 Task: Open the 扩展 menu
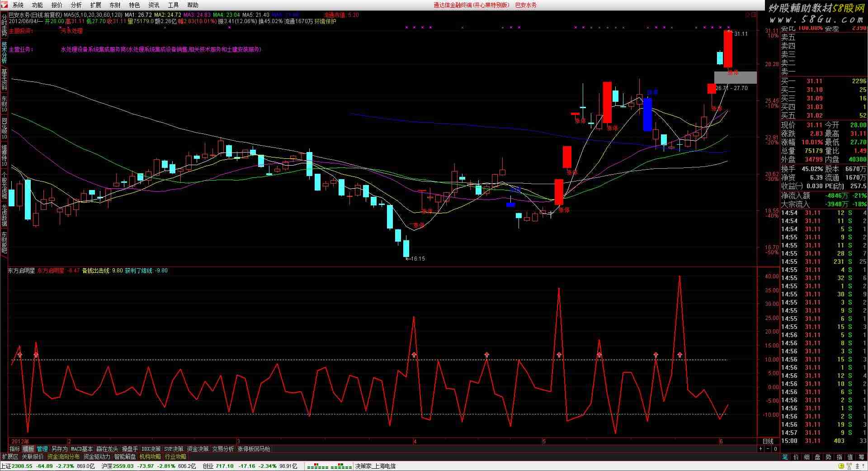(96, 5)
